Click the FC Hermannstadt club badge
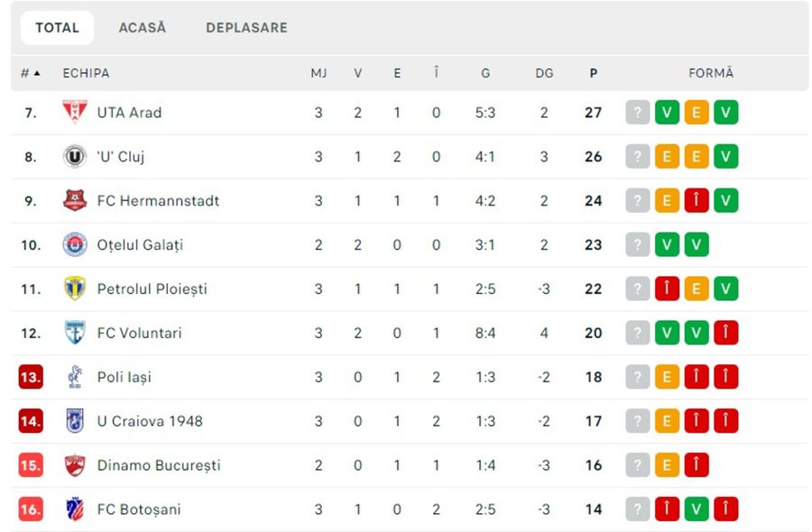The height and width of the screenshot is (532, 812). click(x=76, y=200)
